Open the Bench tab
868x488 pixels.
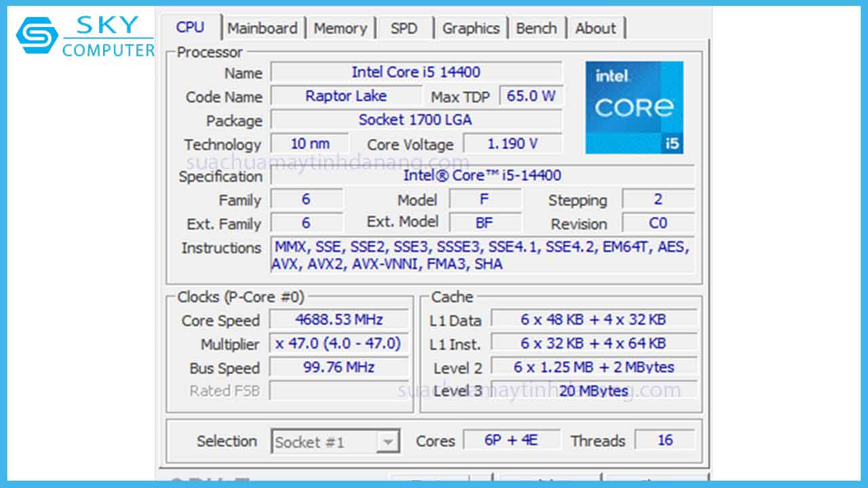[x=537, y=28]
